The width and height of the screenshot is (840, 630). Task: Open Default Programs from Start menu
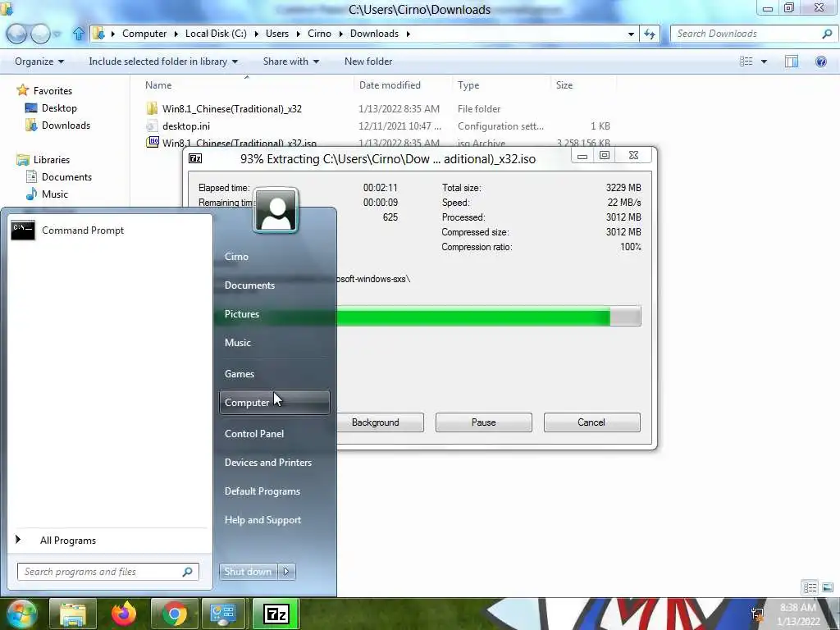(274, 491)
